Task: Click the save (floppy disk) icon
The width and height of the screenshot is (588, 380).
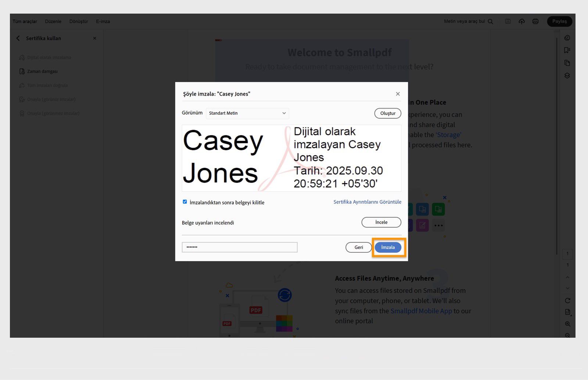Action: (x=508, y=21)
